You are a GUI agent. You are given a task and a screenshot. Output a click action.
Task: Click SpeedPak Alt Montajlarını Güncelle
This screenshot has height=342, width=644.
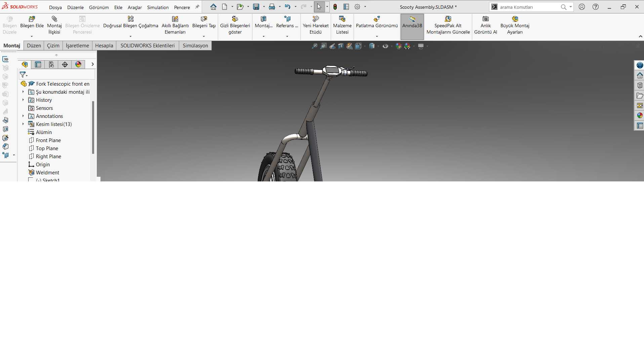[448, 25]
